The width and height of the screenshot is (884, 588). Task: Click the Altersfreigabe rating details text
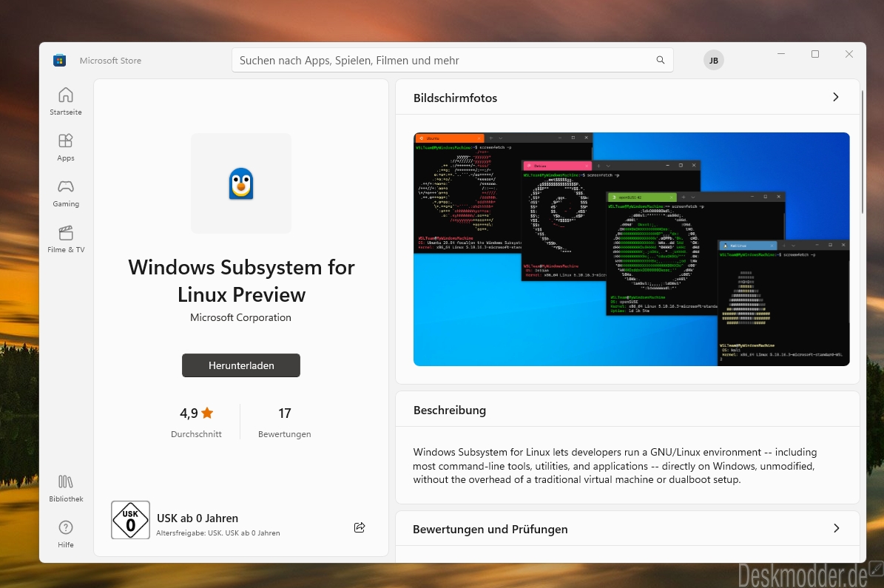click(218, 533)
